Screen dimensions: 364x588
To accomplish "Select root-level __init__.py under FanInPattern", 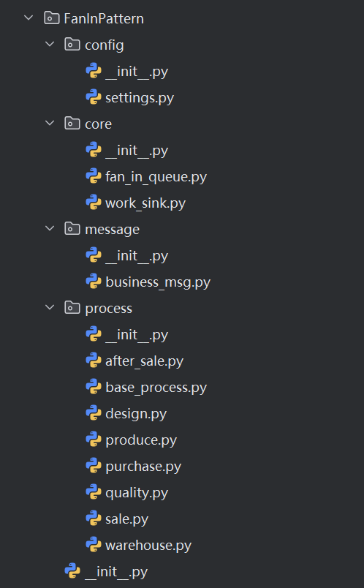I will tap(116, 571).
